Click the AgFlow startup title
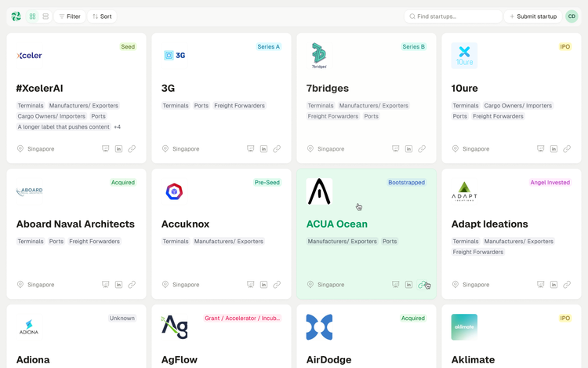The width and height of the screenshot is (588, 368). [x=180, y=359]
